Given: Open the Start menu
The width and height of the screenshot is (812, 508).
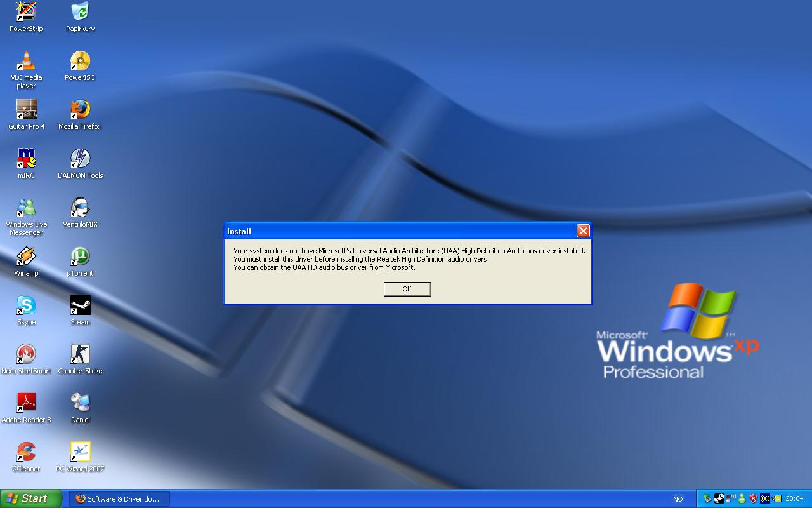Looking at the screenshot, I should [30, 498].
